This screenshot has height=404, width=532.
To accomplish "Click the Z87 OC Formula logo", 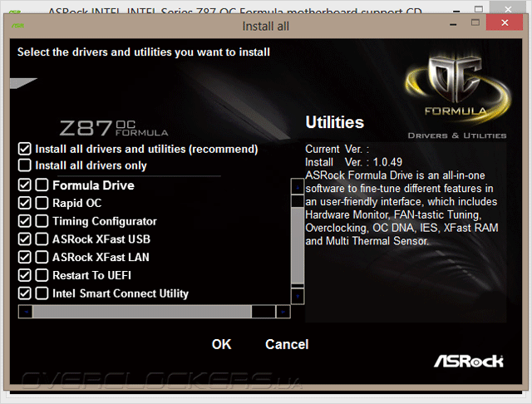I will (114, 128).
